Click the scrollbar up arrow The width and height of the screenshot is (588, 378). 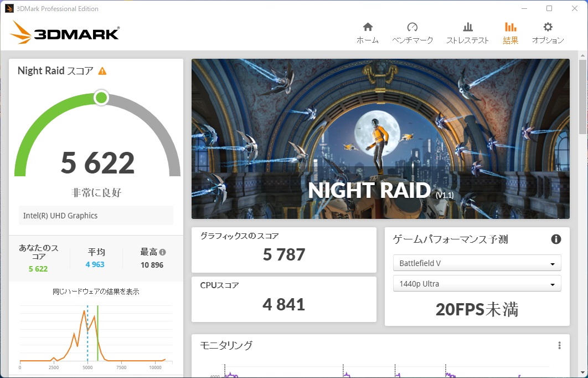(582, 55)
